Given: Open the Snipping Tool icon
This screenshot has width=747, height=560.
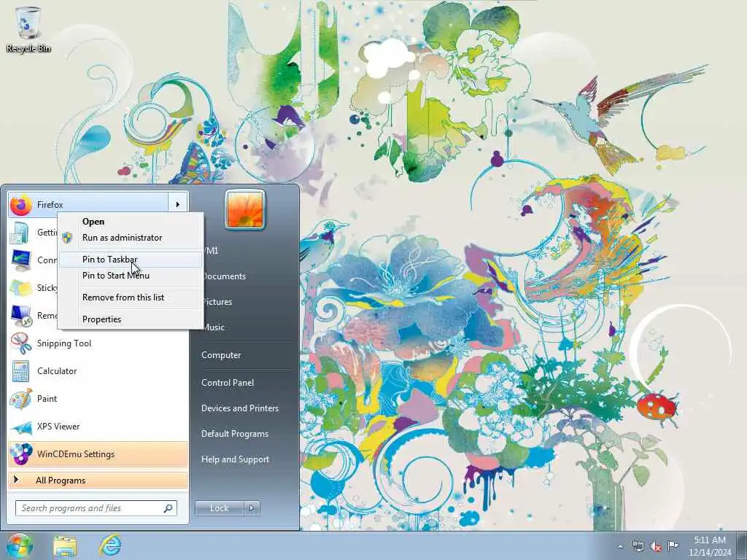Looking at the screenshot, I should pyautogui.click(x=21, y=343).
